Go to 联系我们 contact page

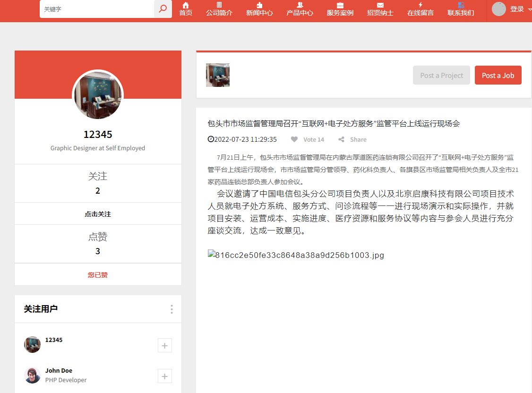pyautogui.click(x=461, y=9)
